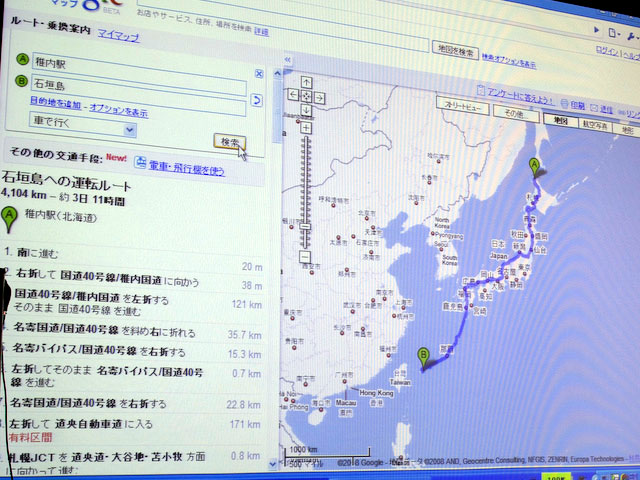Open the browser wrench settings icon

[631, 36]
